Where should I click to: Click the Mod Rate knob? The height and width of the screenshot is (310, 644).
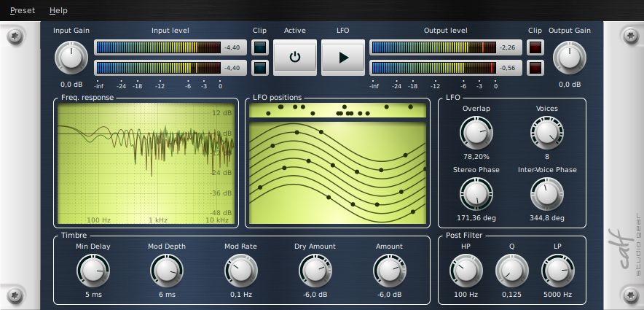click(x=240, y=271)
